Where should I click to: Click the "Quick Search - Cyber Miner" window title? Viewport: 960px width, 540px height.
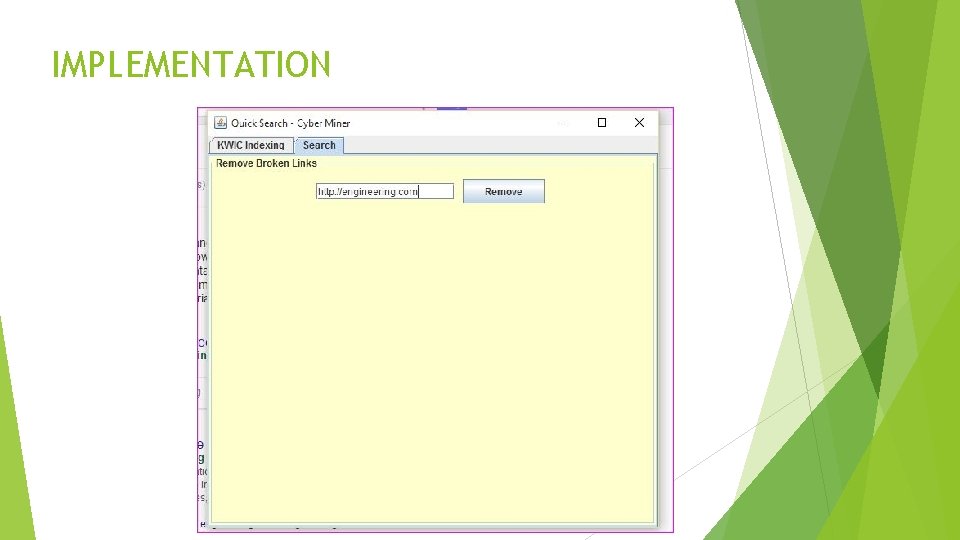point(290,123)
